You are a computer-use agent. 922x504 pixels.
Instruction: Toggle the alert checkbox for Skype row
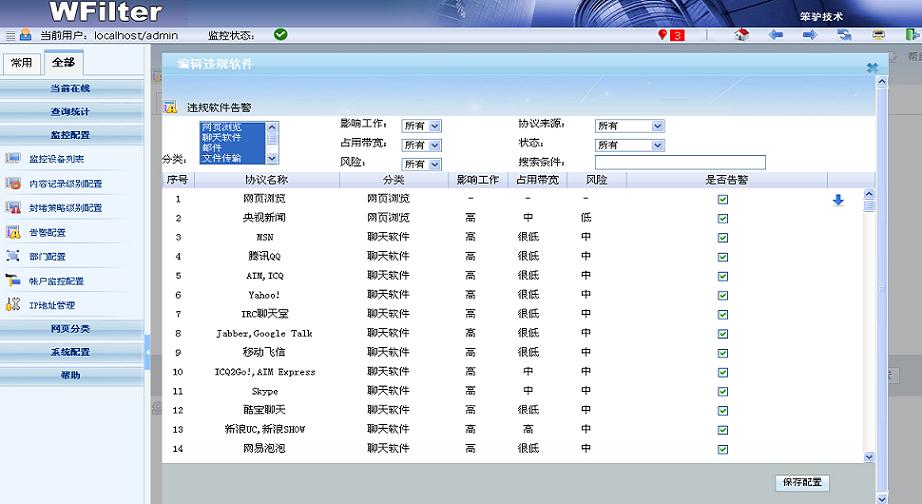[723, 391]
